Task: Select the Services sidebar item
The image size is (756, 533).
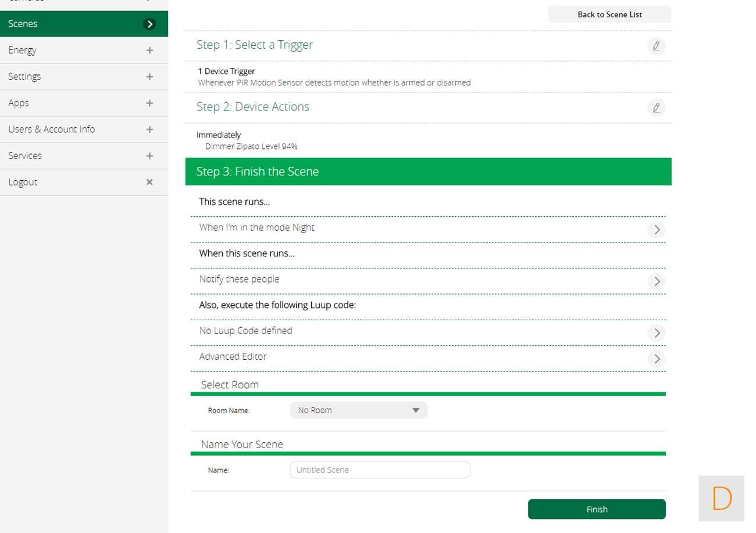Action: [x=25, y=156]
